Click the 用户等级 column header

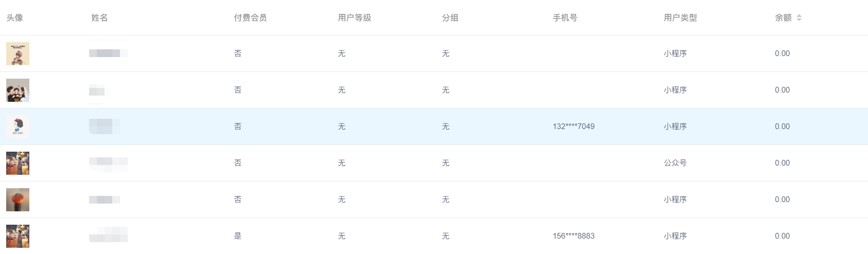point(354,17)
